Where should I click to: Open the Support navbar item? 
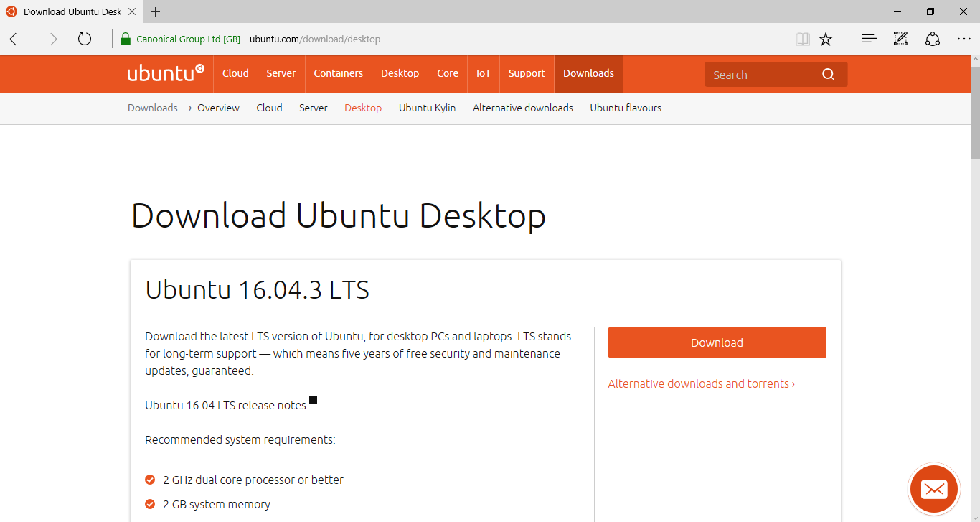527,73
